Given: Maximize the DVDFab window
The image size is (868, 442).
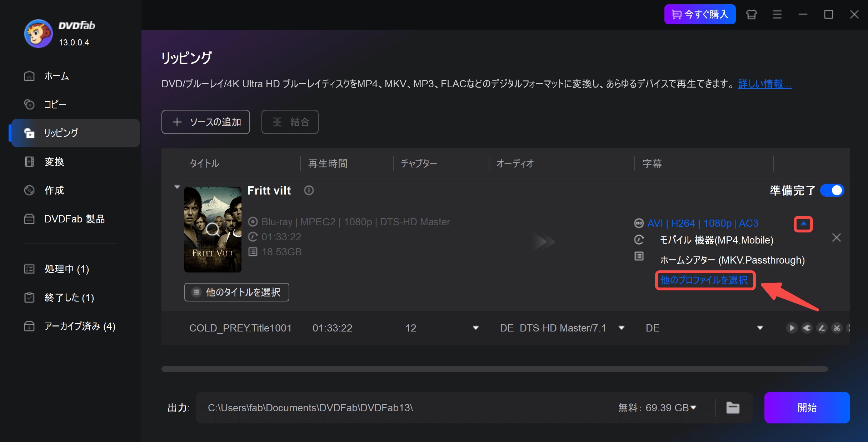Looking at the screenshot, I should [x=829, y=14].
